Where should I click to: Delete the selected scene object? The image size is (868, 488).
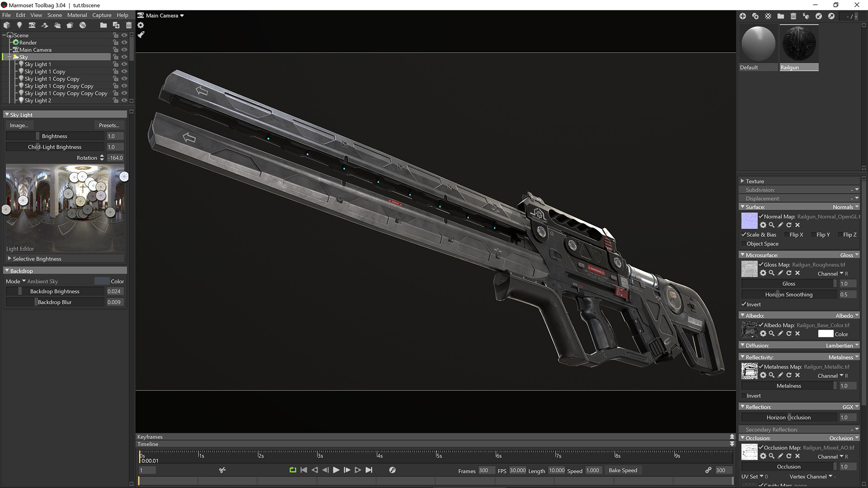click(129, 25)
